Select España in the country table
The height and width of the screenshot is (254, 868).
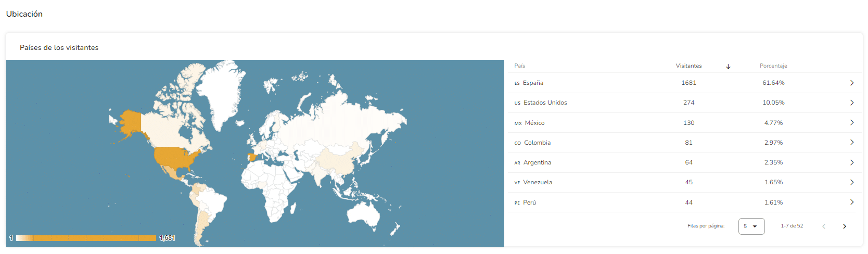pos(533,83)
